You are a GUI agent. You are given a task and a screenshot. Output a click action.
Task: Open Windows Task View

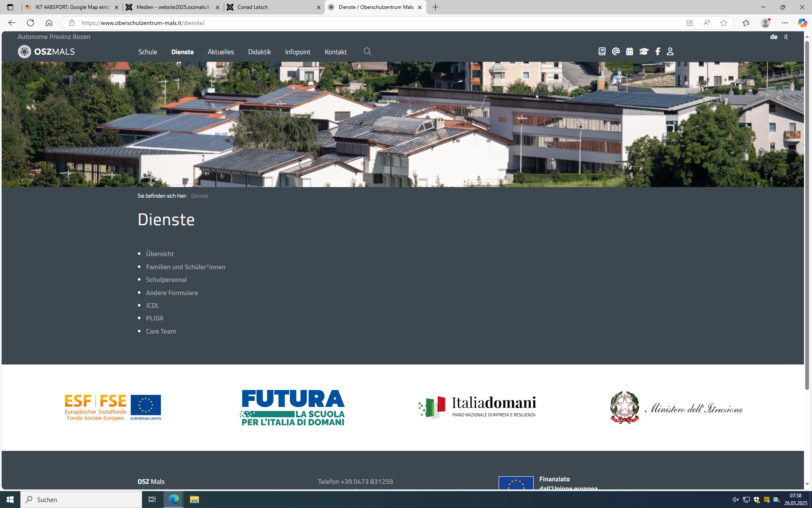(x=152, y=500)
